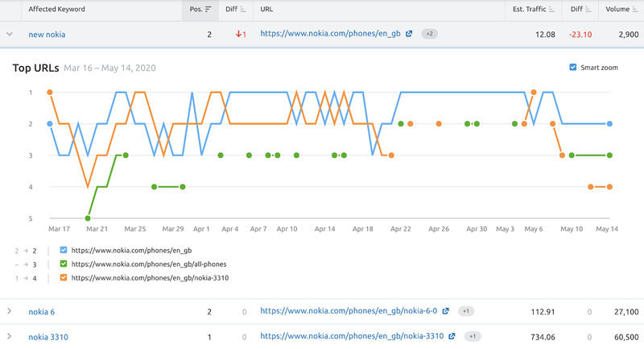The width and height of the screenshot is (644, 349).
Task: Disable the Smart zoom checkbox
Action: point(573,68)
